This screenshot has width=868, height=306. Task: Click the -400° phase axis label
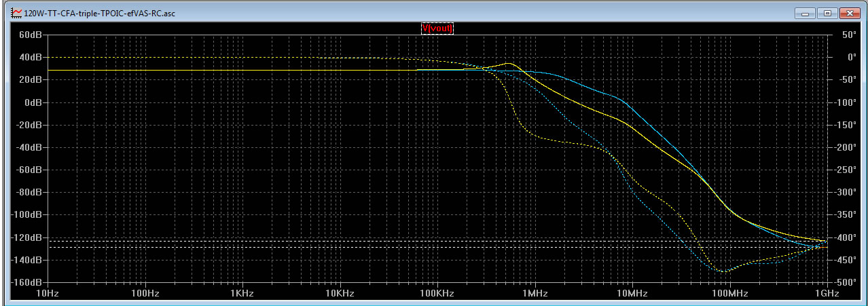pos(844,237)
